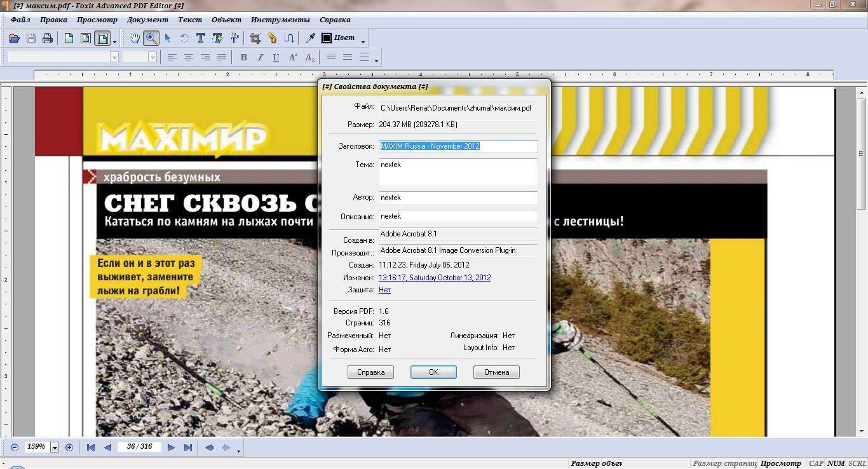Click in the Тема text field
The width and height of the screenshot is (868, 469).
458,172
